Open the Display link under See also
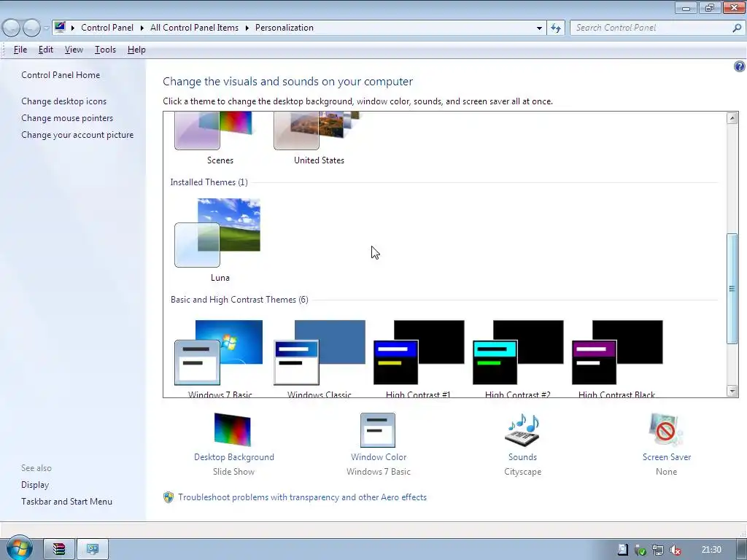747x560 pixels. click(x=35, y=484)
